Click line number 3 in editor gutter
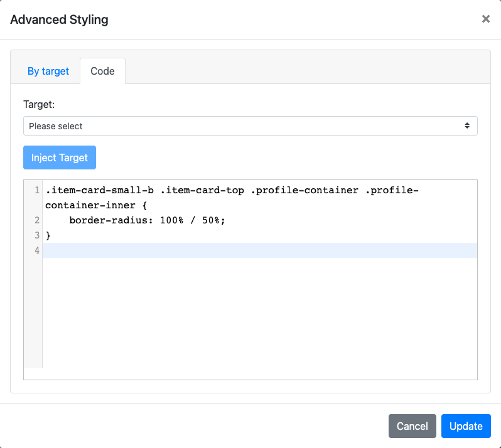This screenshot has width=501, height=448. pyautogui.click(x=37, y=235)
